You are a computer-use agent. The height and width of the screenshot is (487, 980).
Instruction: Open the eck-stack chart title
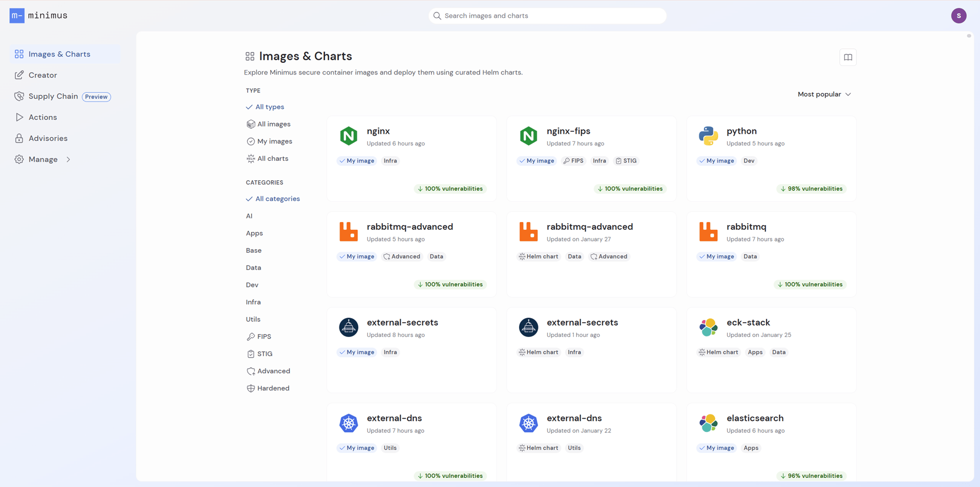tap(748, 323)
